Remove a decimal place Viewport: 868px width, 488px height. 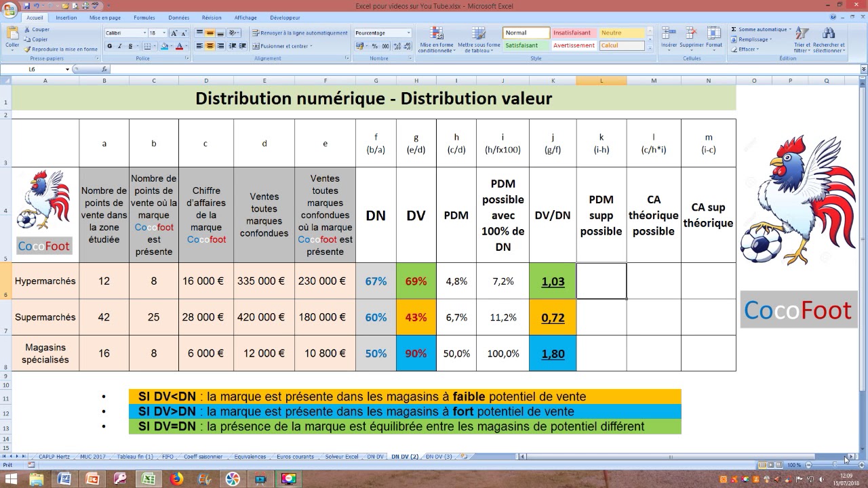pyautogui.click(x=407, y=46)
